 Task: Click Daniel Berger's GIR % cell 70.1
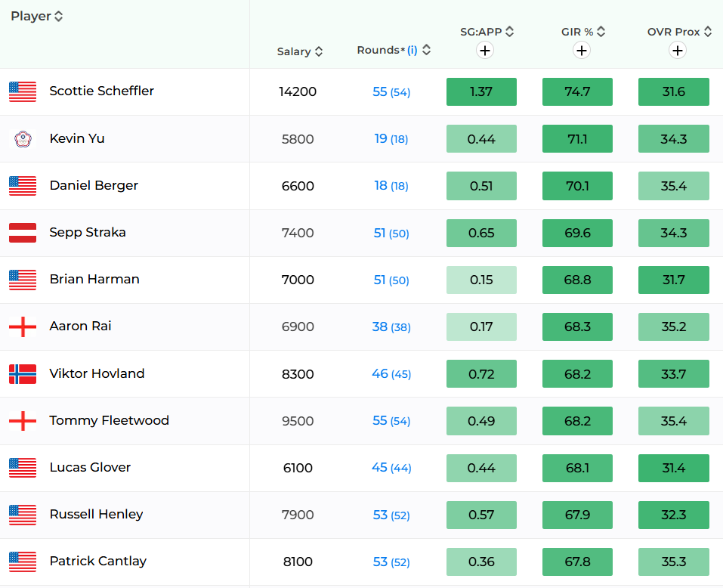[577, 186]
